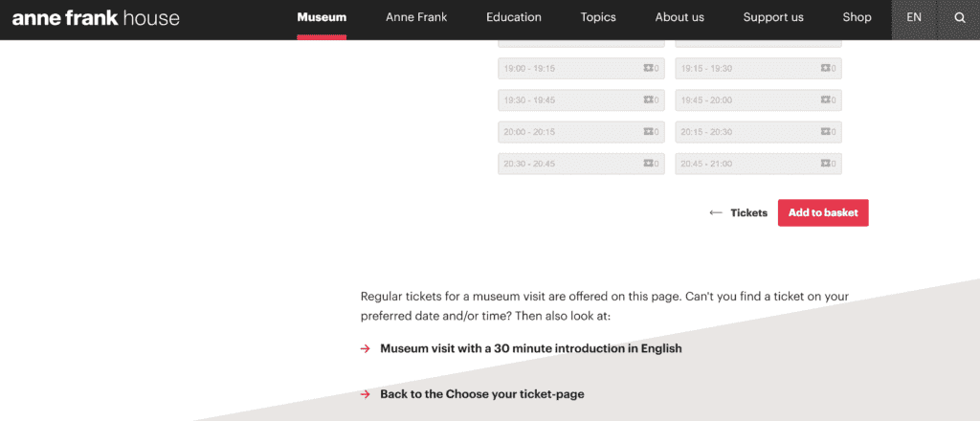Viewport: 980px width, 421px height.
Task: Click ticket icon in 20:30 - 20:45 slot
Action: (649, 164)
